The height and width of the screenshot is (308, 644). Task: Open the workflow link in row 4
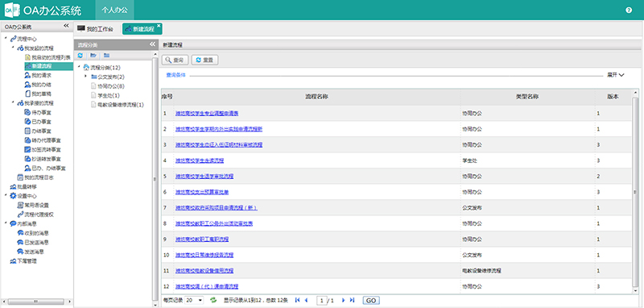point(200,160)
